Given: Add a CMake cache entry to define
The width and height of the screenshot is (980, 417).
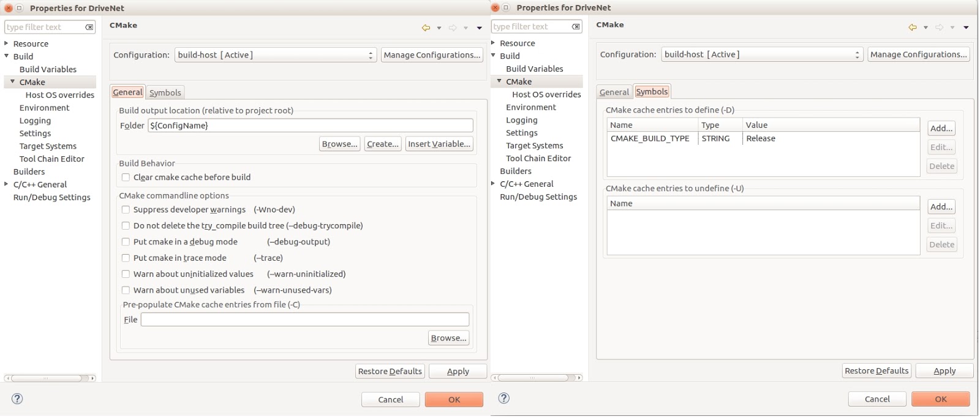Looking at the screenshot, I should point(941,129).
